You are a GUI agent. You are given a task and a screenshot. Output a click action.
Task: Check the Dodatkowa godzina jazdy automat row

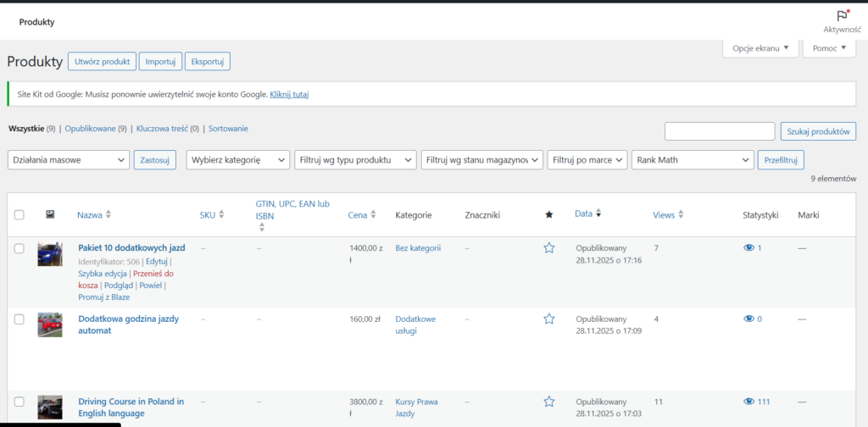(19, 319)
